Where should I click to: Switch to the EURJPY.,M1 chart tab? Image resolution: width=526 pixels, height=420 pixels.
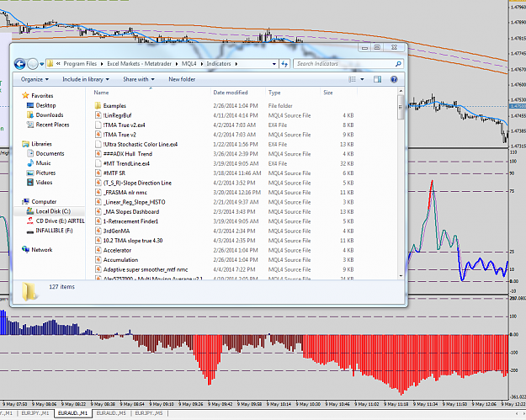pyautogui.click(x=35, y=413)
